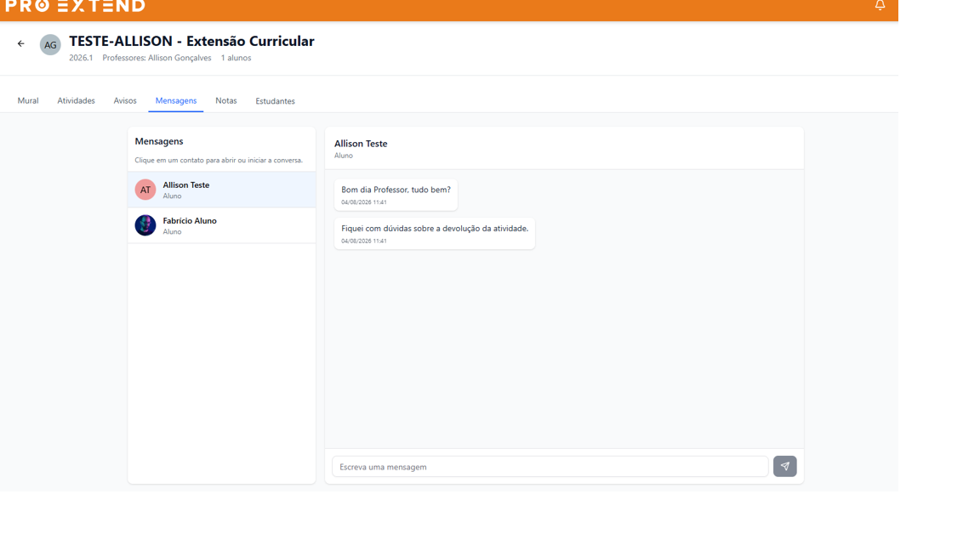Click the '1 alunos' label

click(236, 58)
